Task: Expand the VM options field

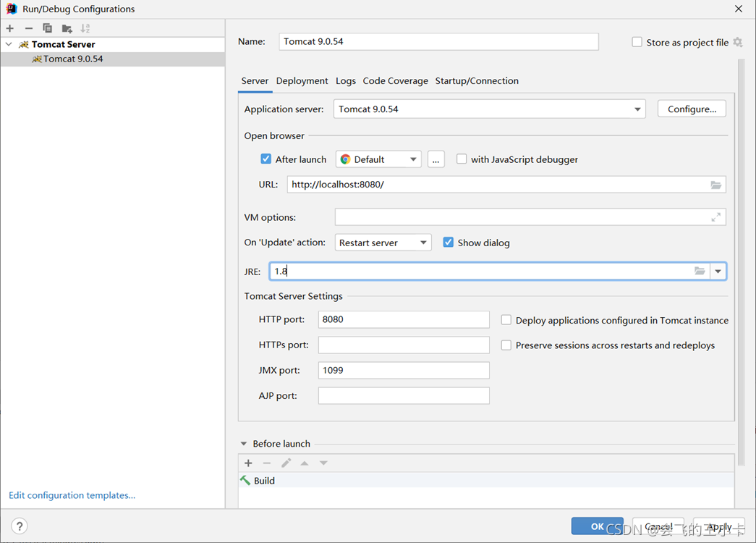Action: coord(716,218)
